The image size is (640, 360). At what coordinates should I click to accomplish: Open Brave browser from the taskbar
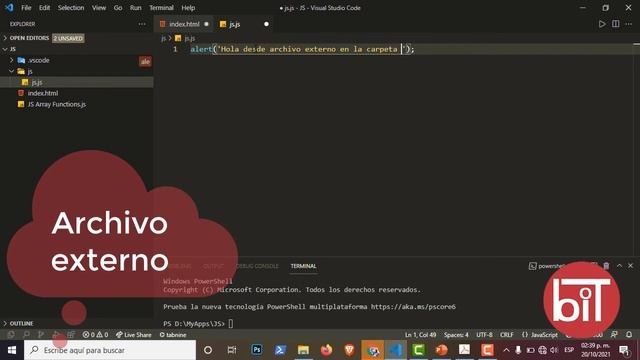(349, 350)
